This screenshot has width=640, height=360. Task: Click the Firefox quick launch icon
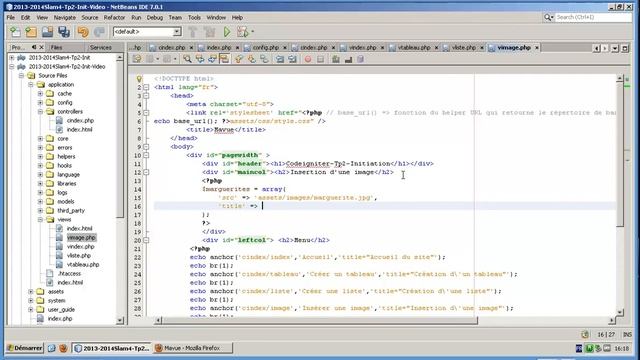point(63,348)
